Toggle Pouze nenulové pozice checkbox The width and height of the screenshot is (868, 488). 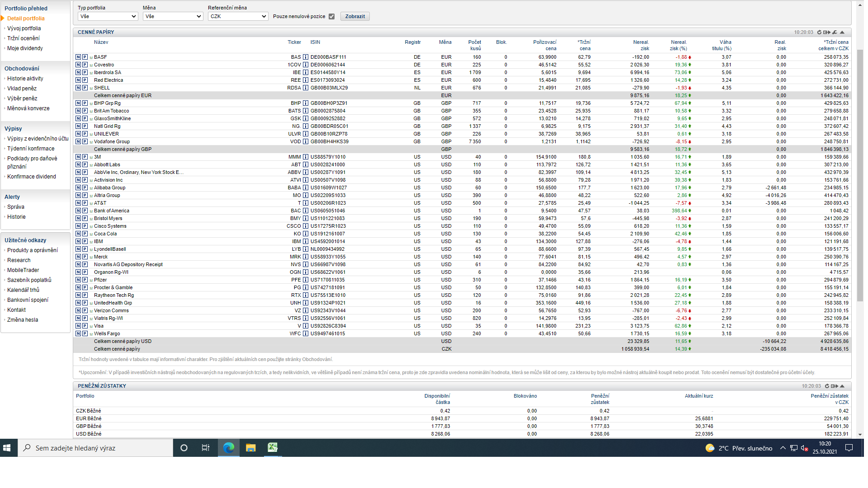click(331, 17)
